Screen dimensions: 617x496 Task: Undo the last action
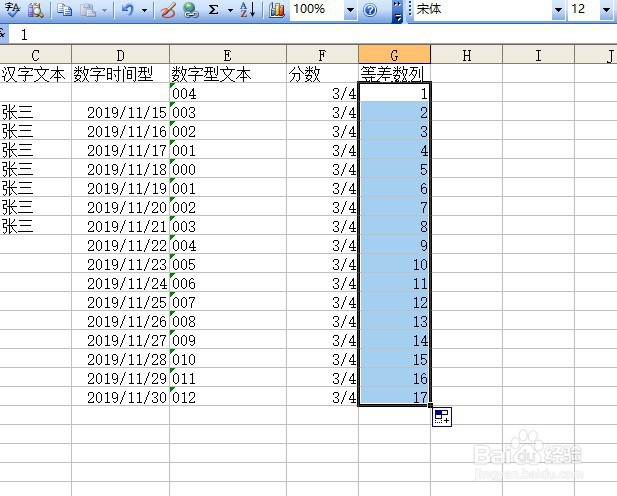(x=127, y=9)
